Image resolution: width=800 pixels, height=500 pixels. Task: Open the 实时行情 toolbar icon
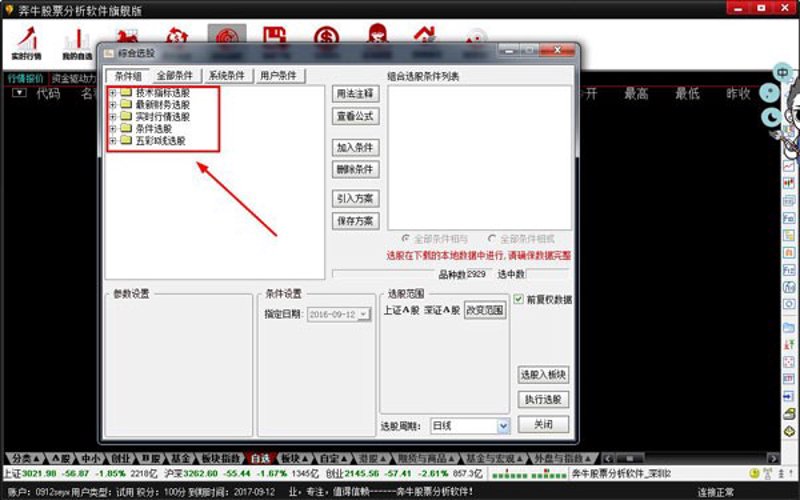(x=27, y=43)
